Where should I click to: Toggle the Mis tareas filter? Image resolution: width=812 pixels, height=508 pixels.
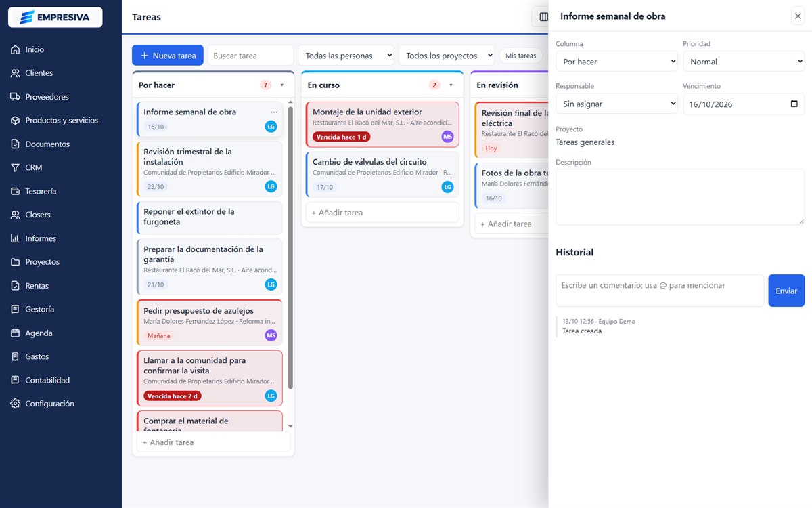(x=521, y=56)
